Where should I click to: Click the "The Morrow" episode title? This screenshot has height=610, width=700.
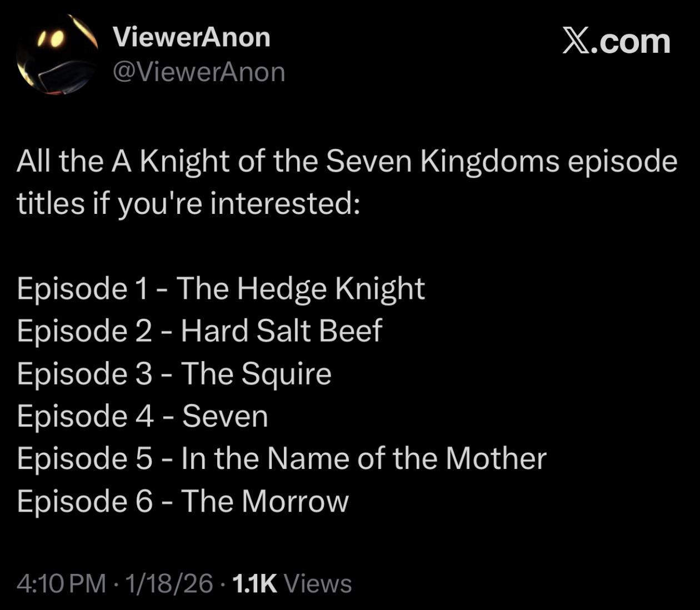coord(264,501)
